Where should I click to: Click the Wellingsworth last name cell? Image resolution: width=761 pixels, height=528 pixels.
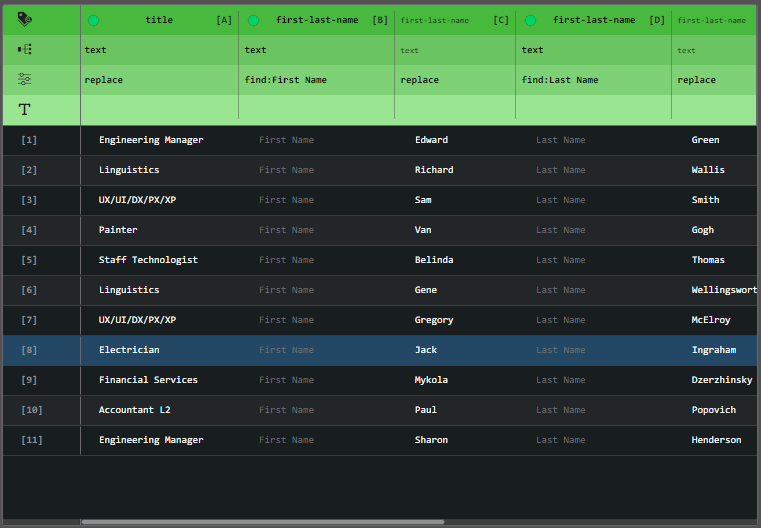tap(723, 290)
